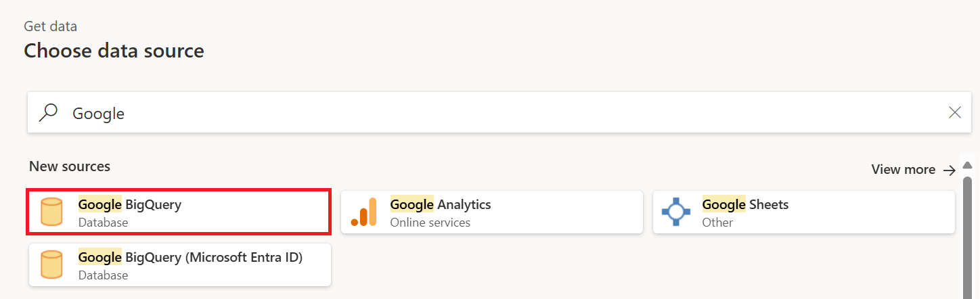Screen dimensions: 980x299
Task: Click the vertical scrollbar thumb
Action: click(x=967, y=237)
